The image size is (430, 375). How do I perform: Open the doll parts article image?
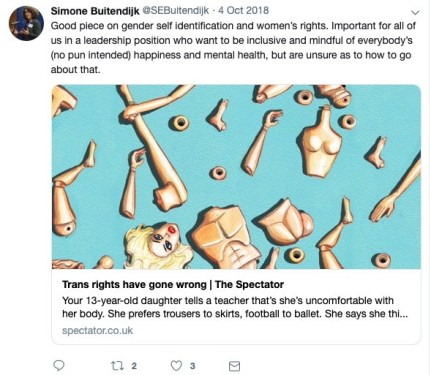point(236,177)
